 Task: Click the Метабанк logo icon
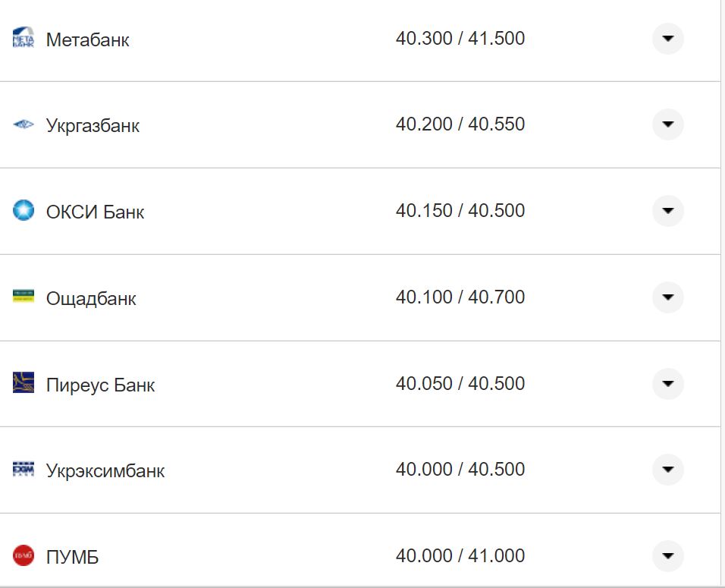pos(24,38)
